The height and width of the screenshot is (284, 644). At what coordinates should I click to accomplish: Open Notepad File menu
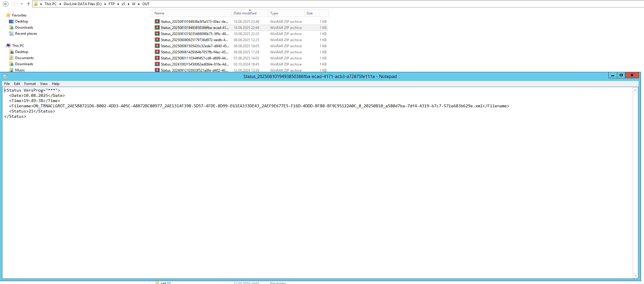coord(7,84)
